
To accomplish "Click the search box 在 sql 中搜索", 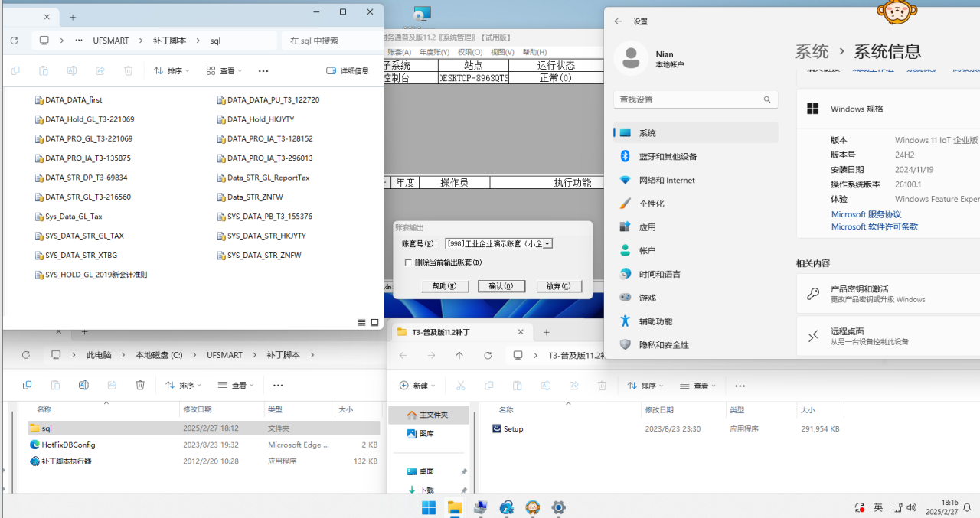I will tap(332, 41).
